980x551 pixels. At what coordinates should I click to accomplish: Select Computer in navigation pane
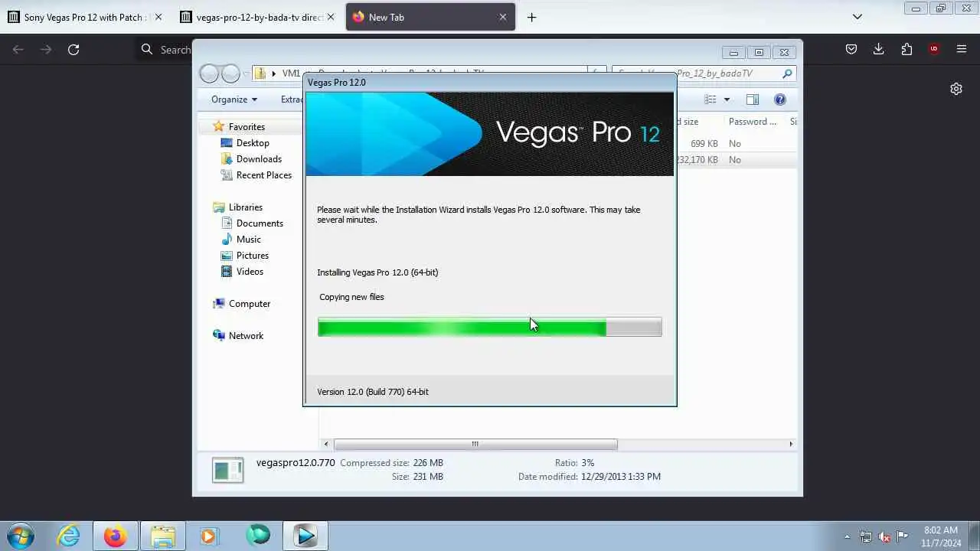pyautogui.click(x=250, y=304)
